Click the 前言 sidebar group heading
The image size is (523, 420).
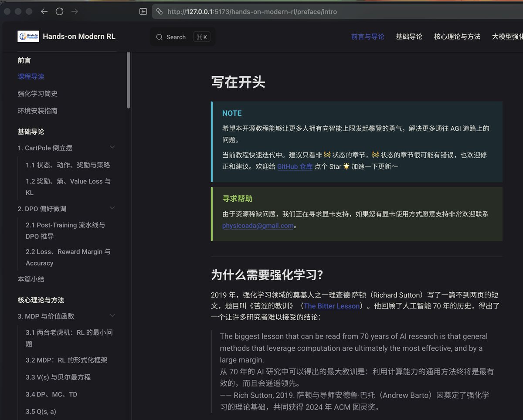pos(24,61)
